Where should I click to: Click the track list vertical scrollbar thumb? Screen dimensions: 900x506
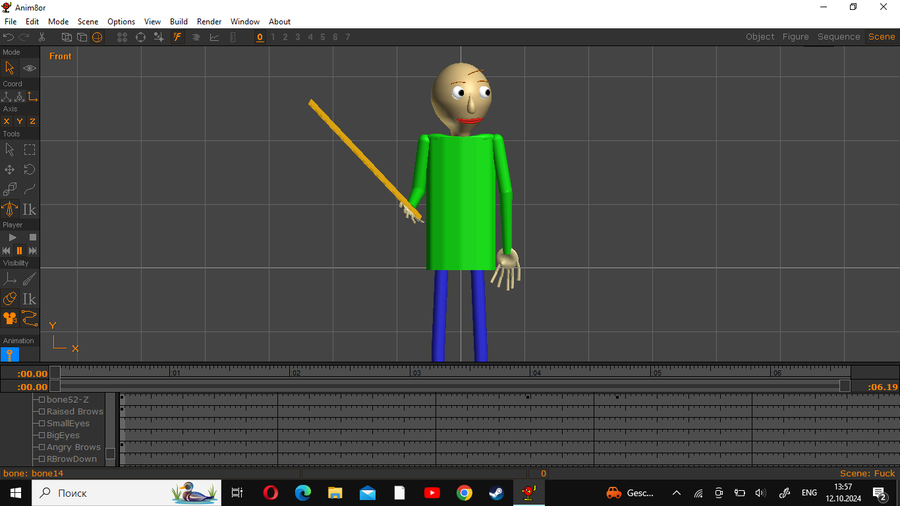point(110,454)
